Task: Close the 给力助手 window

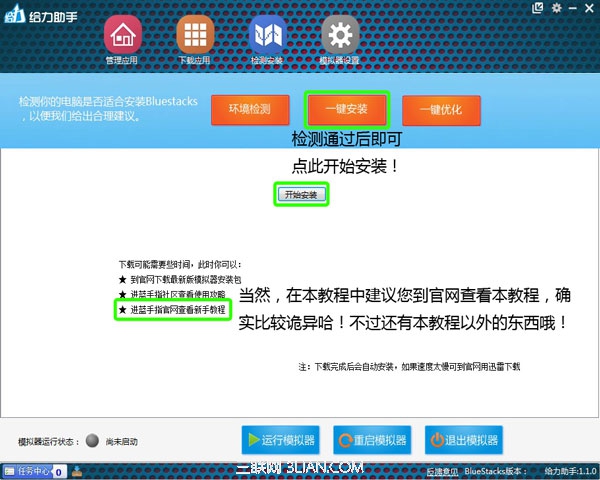Action: pos(589,8)
